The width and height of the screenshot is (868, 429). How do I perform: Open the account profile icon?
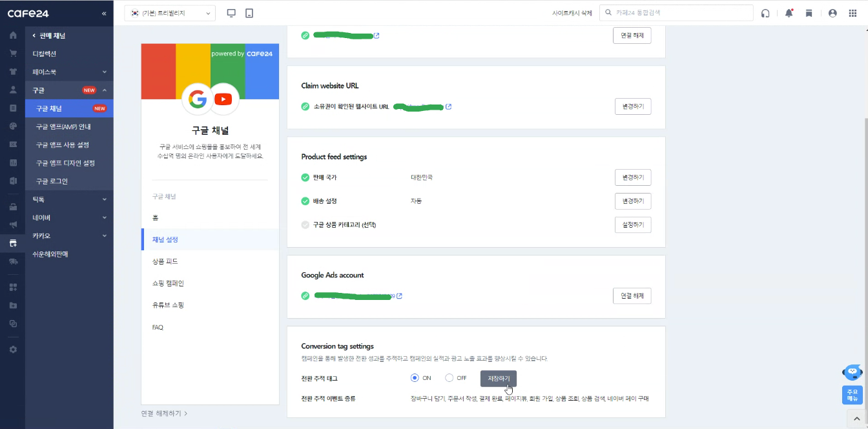click(x=832, y=13)
